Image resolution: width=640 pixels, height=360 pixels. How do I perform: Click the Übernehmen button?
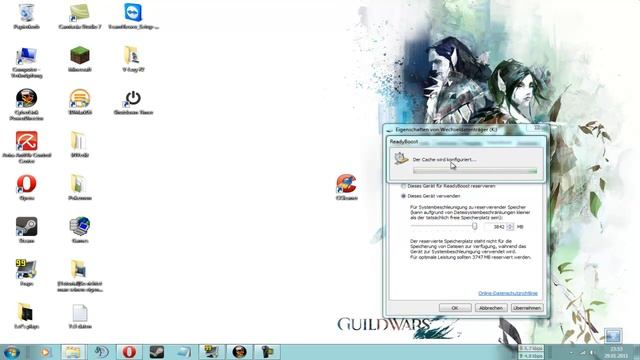527,308
